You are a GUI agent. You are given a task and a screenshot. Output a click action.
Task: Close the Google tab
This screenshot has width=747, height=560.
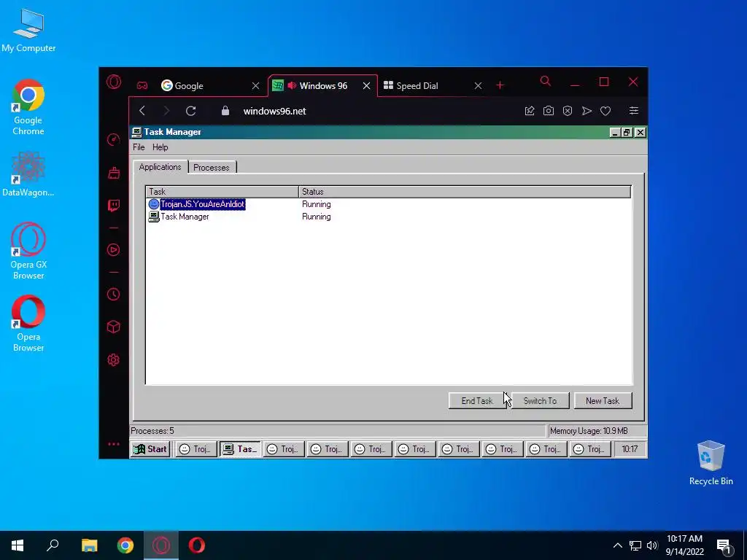point(255,86)
